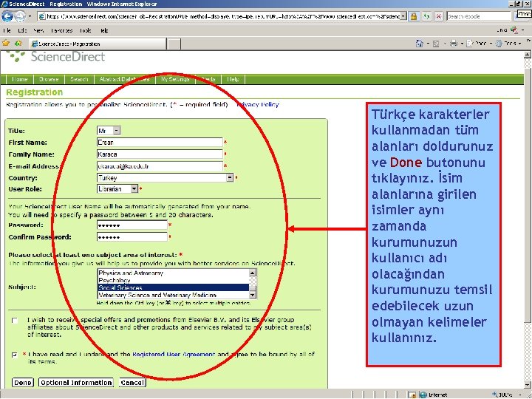Open the Tools gear icon in command bar
Screen dimensions: 532x399
[499, 44]
